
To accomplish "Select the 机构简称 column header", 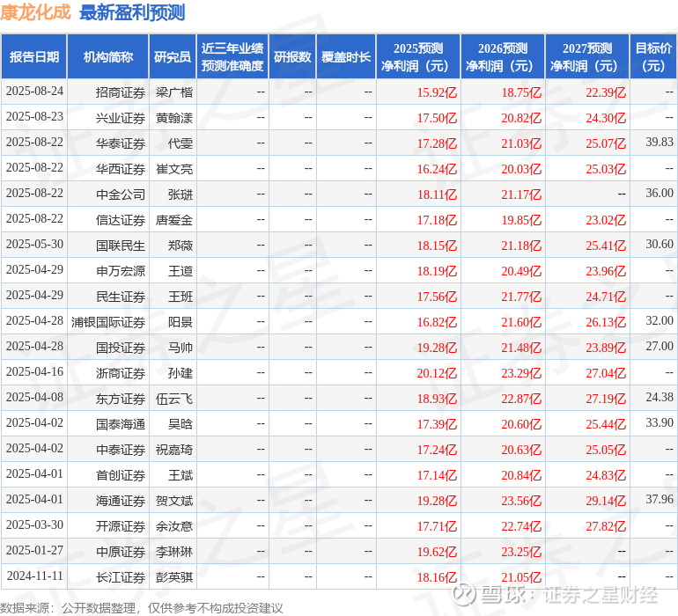I will (108, 56).
